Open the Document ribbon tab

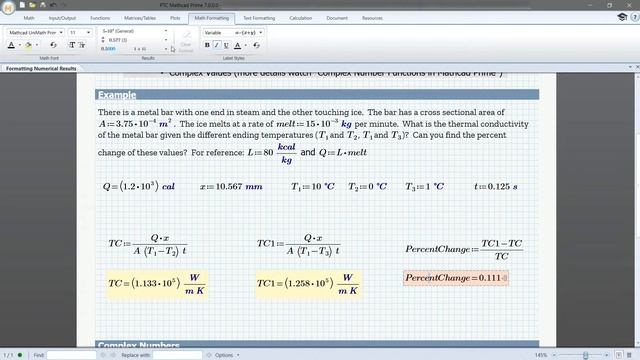pyautogui.click(x=337, y=18)
